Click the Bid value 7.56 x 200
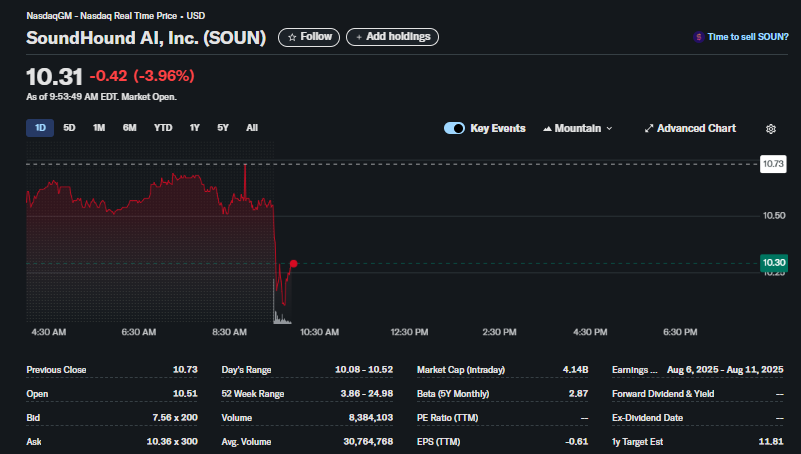 [x=175, y=418]
